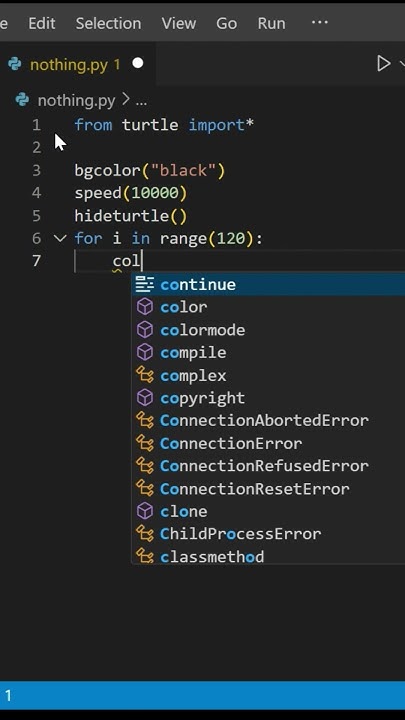Click the class icon beside the complex suggestion
Screen dimensions: 405x720
click(145, 375)
